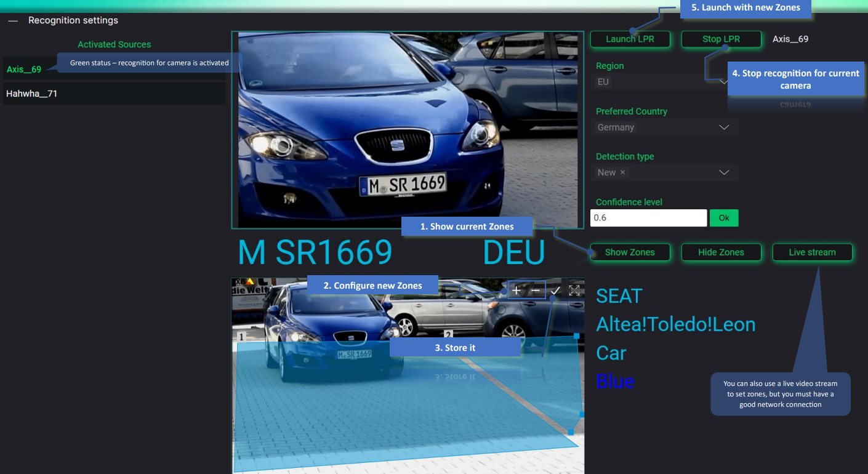868x474 pixels.
Task: Click the Region label
Action: [x=610, y=66]
